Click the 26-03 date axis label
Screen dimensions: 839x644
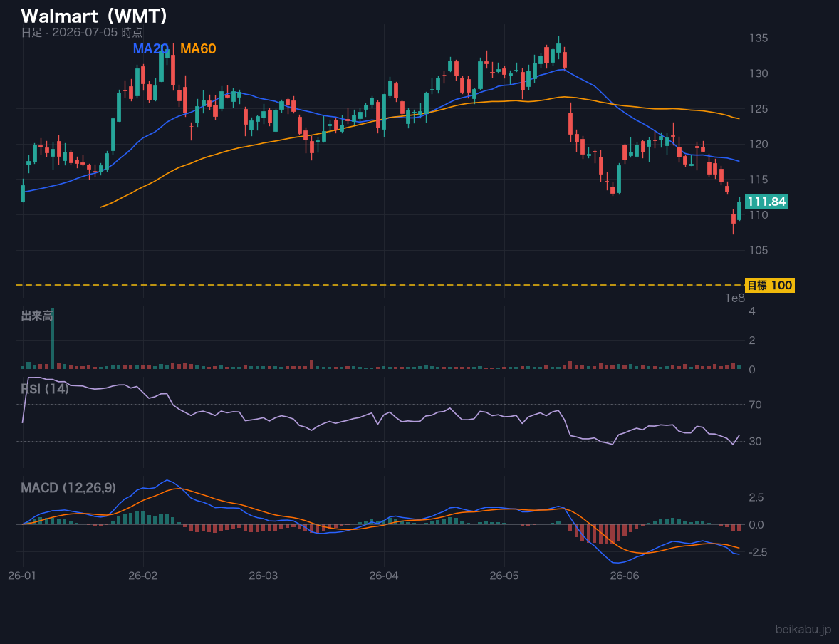[264, 576]
